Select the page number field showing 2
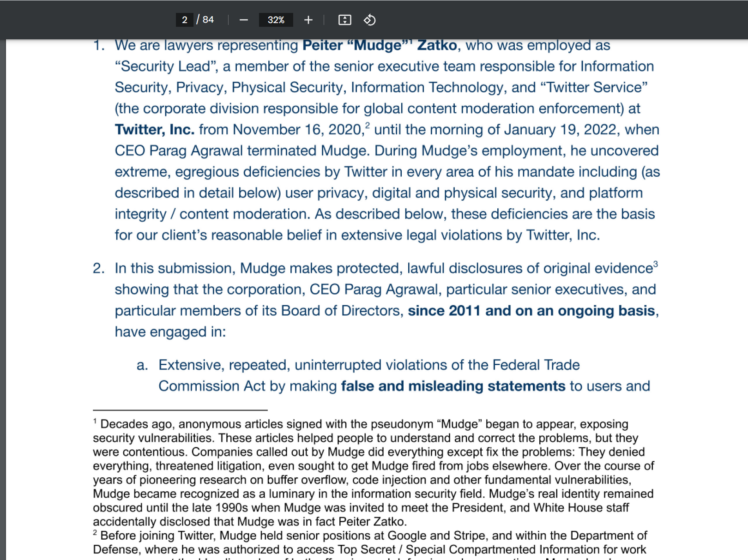 [x=185, y=20]
